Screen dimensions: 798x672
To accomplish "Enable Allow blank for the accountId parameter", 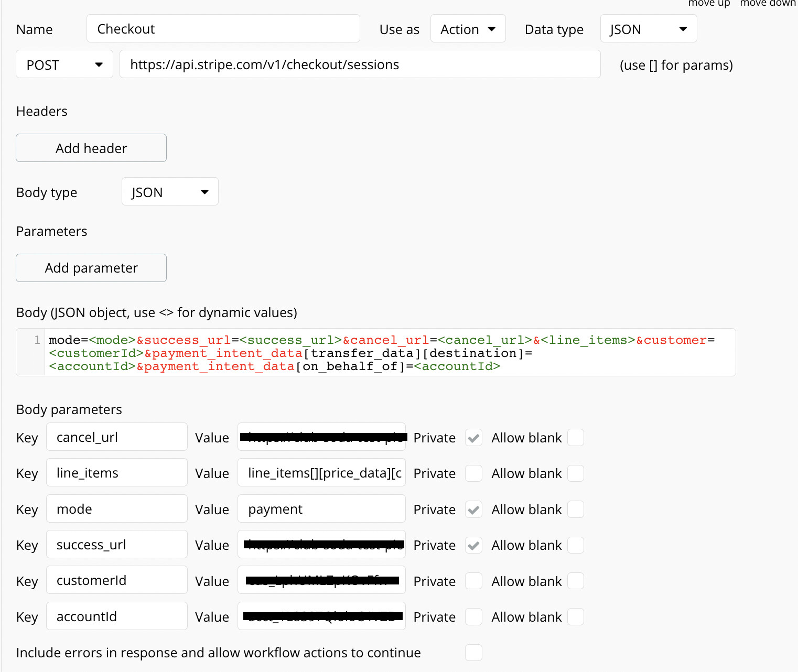I will 576,617.
